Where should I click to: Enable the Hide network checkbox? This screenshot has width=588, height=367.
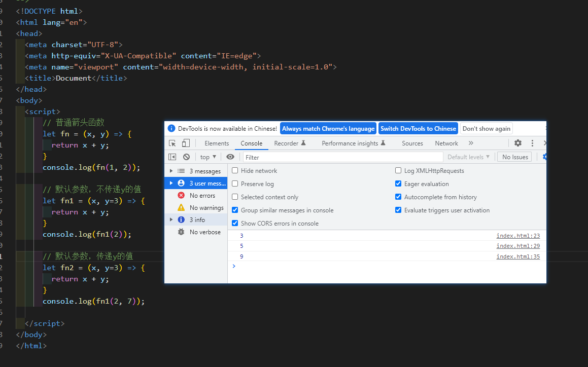(235, 171)
